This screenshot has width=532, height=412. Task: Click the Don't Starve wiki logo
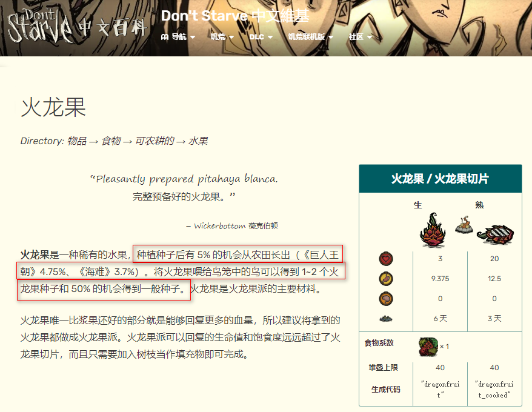click(78, 26)
